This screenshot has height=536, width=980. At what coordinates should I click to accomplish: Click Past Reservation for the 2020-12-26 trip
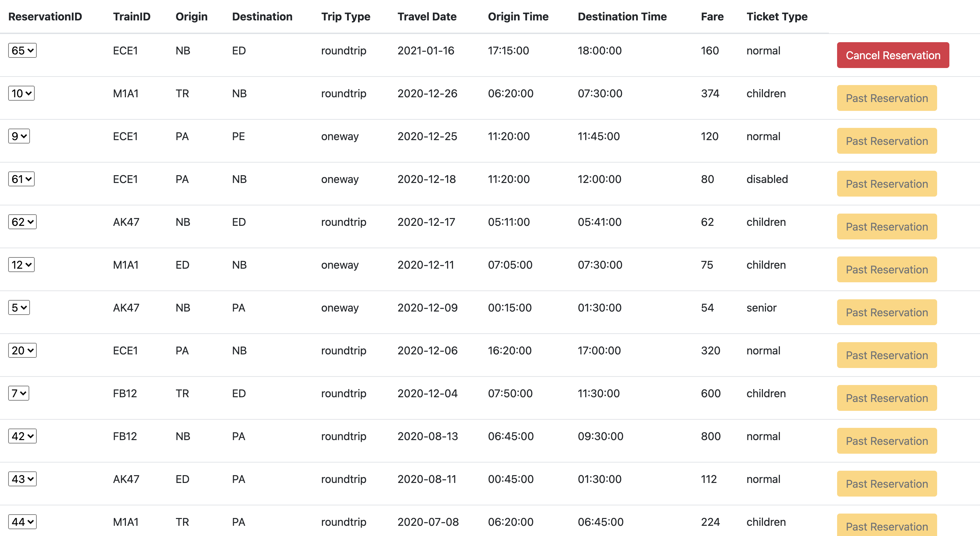tap(887, 98)
